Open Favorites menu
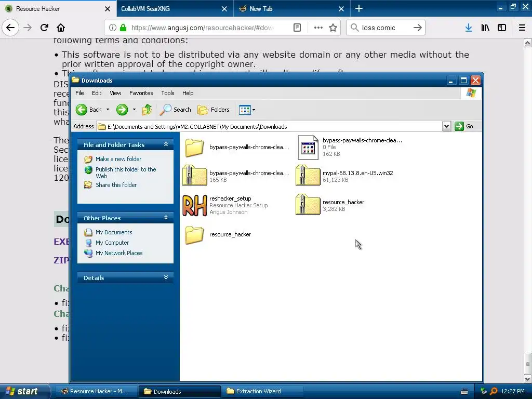Viewport: 532px width, 399px height. [141, 93]
